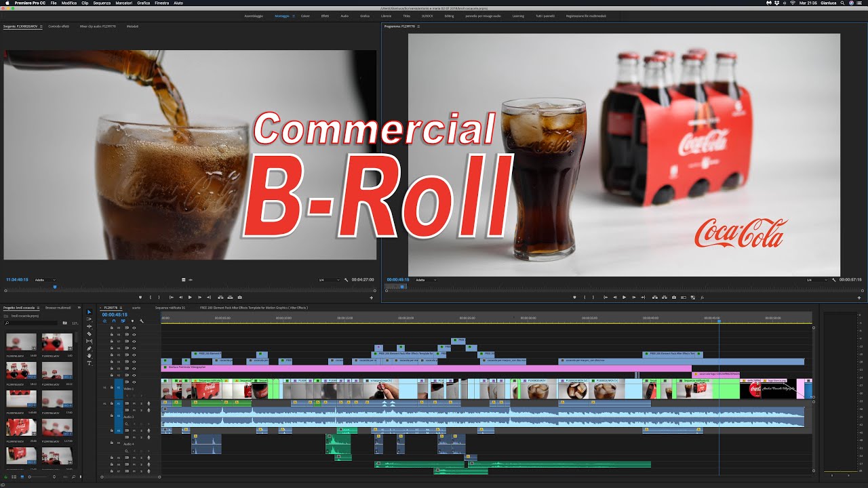Hide track V9 with eye icon
The height and width of the screenshot is (488, 868).
click(134, 328)
